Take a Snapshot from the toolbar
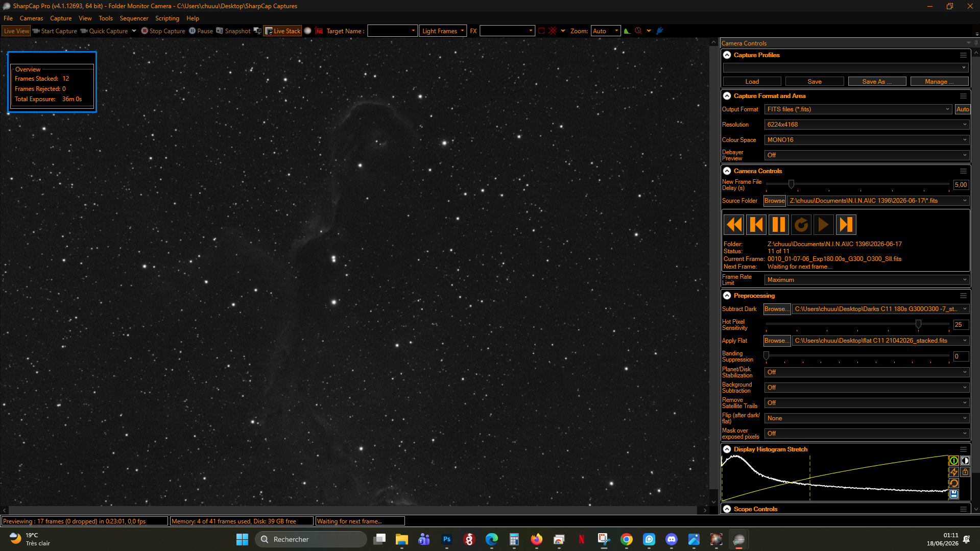The height and width of the screenshot is (551, 980). 233,31
